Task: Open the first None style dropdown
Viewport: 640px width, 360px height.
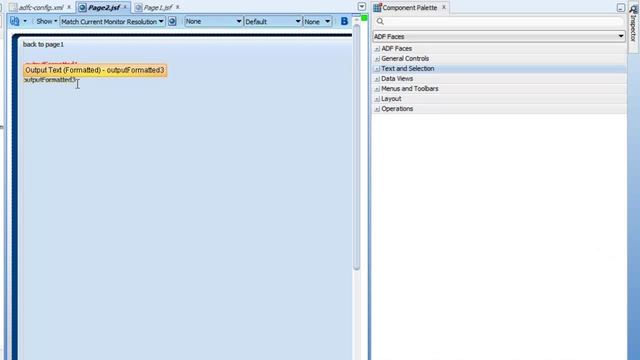Action: coord(213,21)
